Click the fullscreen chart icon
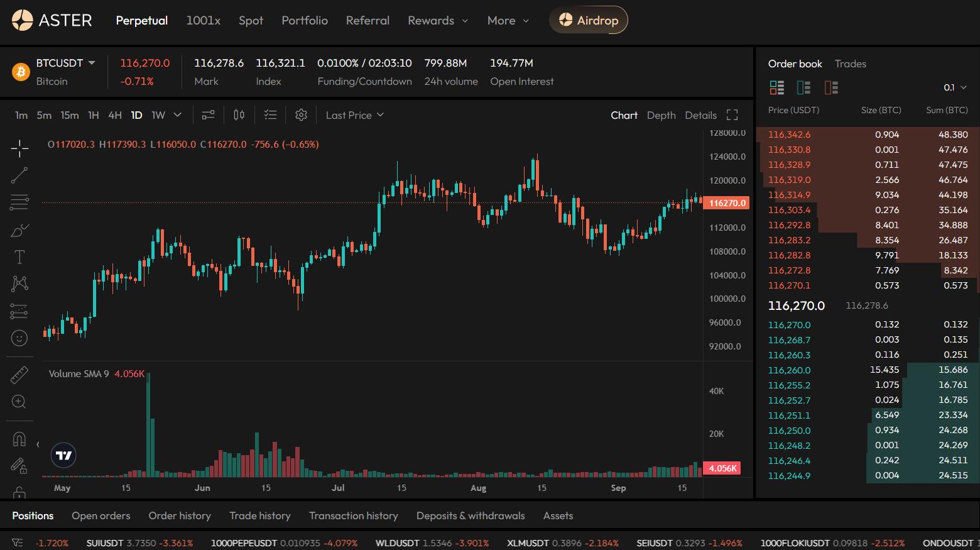Viewport: 980px width, 550px height. click(x=732, y=115)
